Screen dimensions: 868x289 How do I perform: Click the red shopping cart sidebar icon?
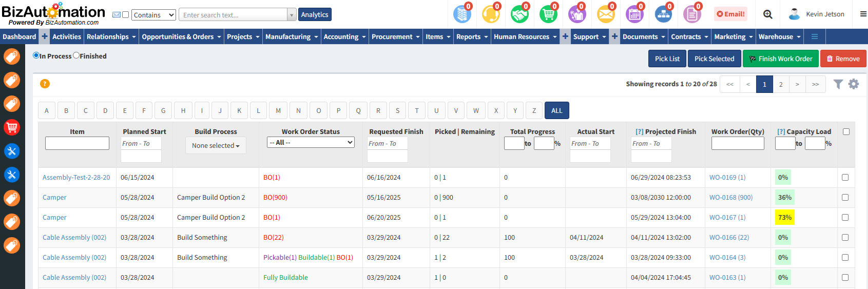click(12, 127)
